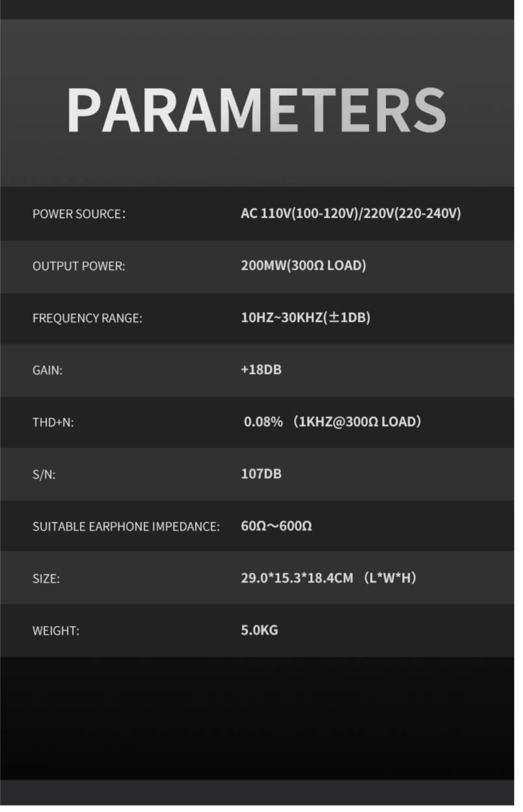Image resolution: width=523 pixels, height=812 pixels.
Task: Select the 200MW (300Ω LOAD) value
Action: click(303, 265)
